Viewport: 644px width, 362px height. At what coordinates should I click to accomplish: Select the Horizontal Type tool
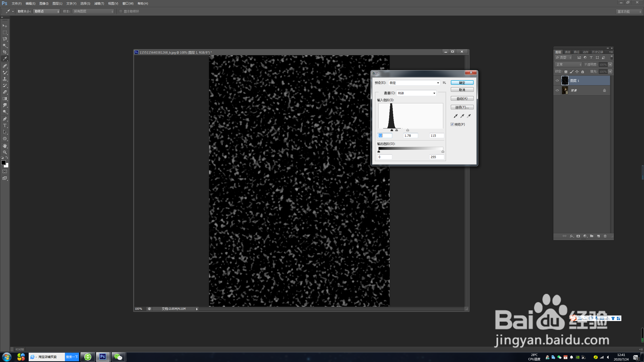tap(5, 125)
